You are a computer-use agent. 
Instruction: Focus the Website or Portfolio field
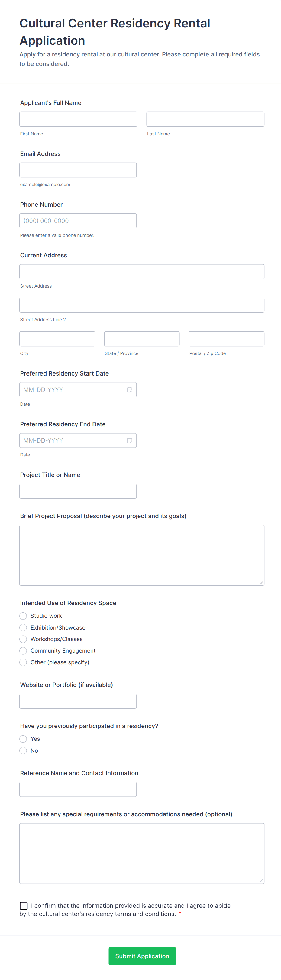click(78, 701)
